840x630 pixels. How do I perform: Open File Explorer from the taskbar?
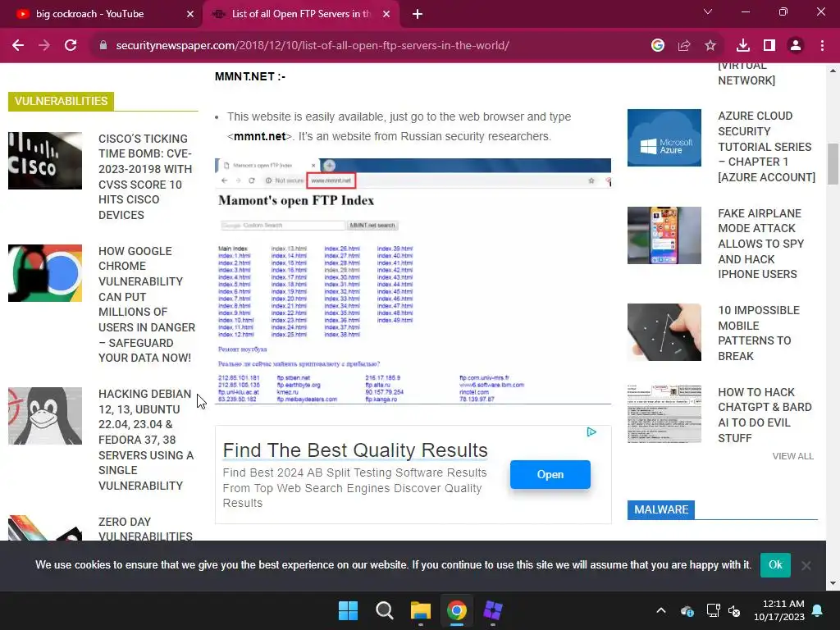421,610
